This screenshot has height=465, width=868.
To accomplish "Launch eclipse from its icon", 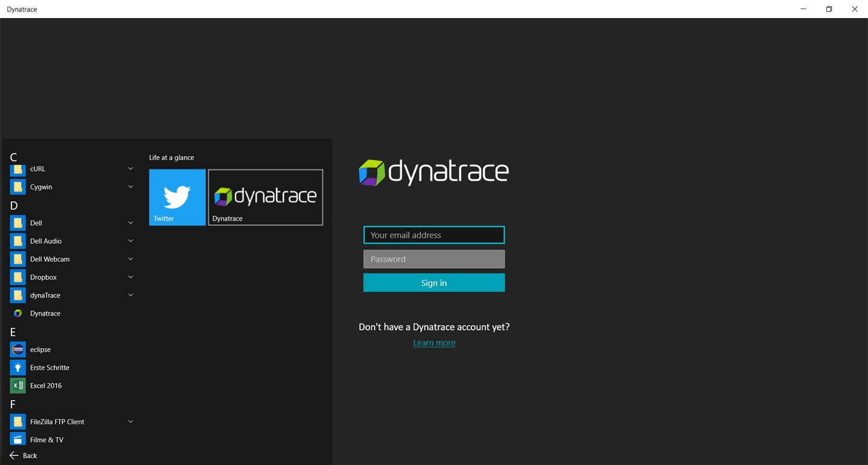I will 18,349.
